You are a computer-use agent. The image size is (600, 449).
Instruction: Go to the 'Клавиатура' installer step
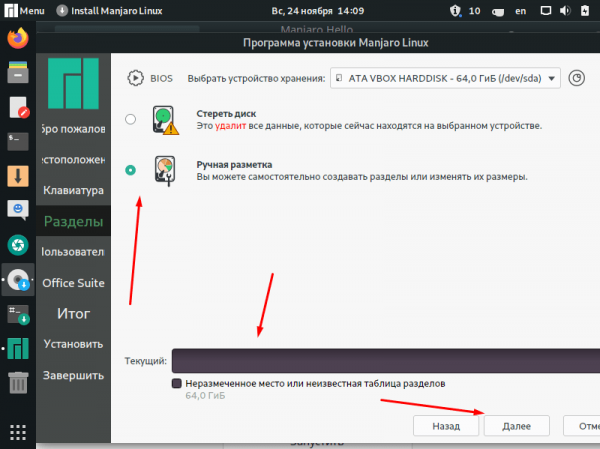(x=73, y=190)
